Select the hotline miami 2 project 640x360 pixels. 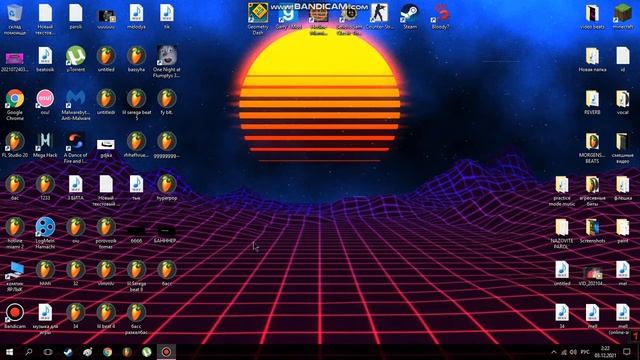(x=15, y=233)
